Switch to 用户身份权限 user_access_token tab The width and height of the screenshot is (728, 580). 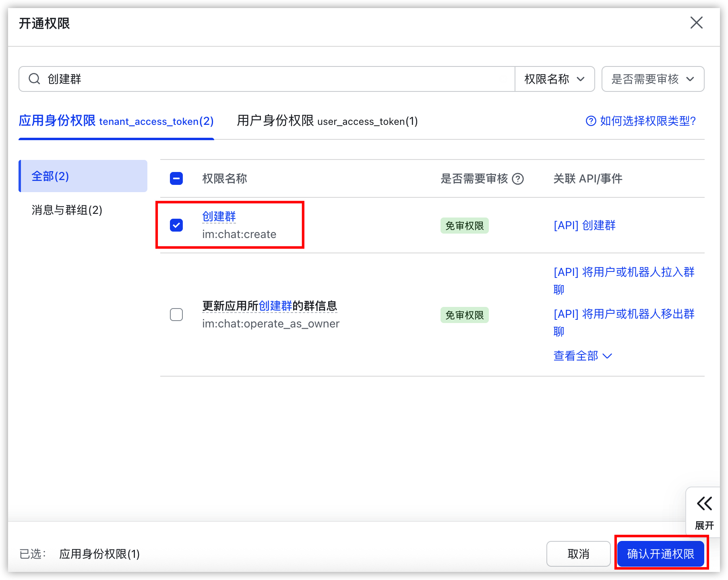(327, 121)
